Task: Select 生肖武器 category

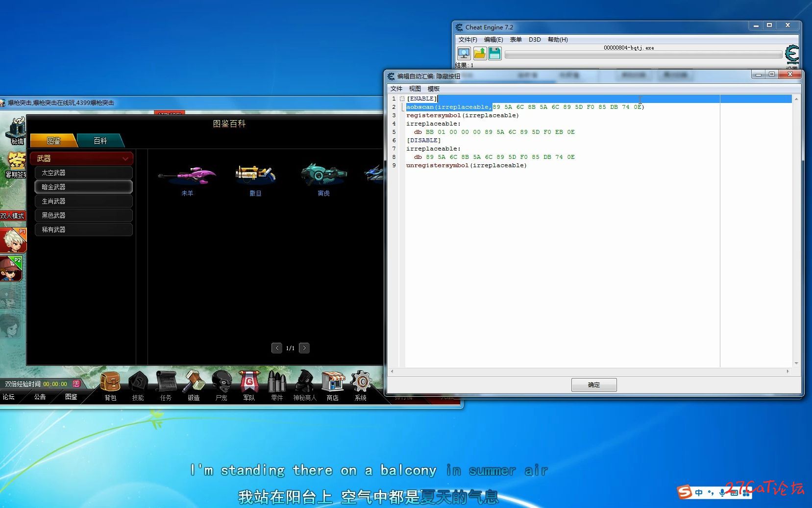Action: [84, 201]
